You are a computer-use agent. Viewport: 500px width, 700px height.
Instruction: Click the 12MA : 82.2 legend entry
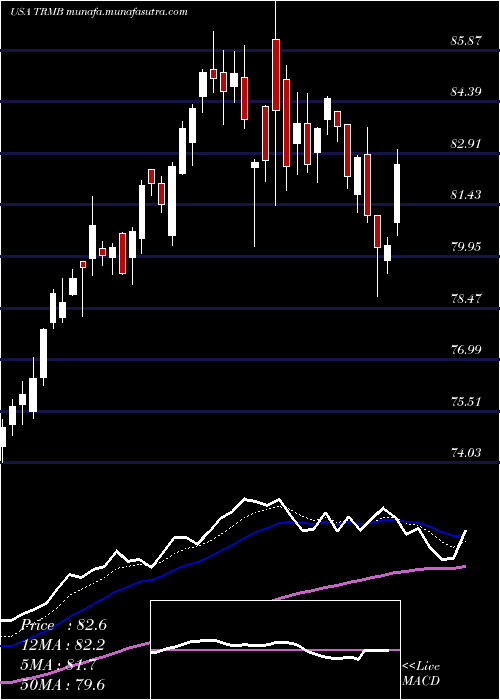(x=62, y=645)
